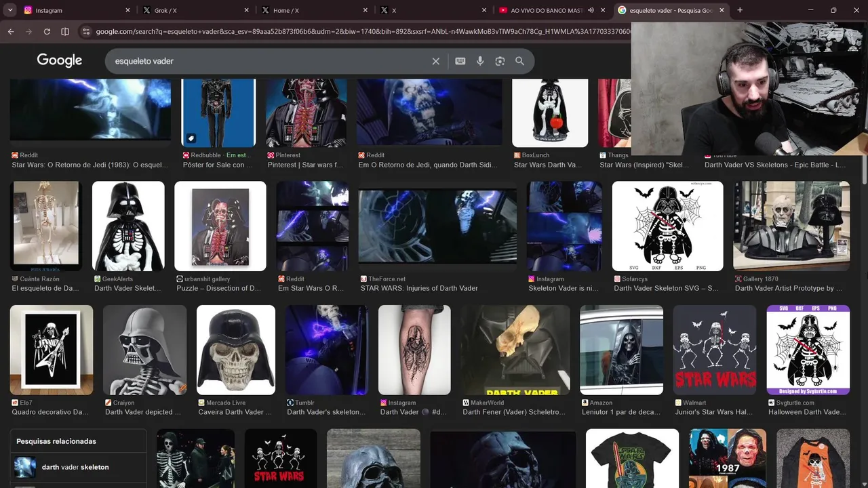This screenshot has height=488, width=868.
Task: Open 1987 masks thumbnail in bottom row
Action: pyautogui.click(x=728, y=458)
